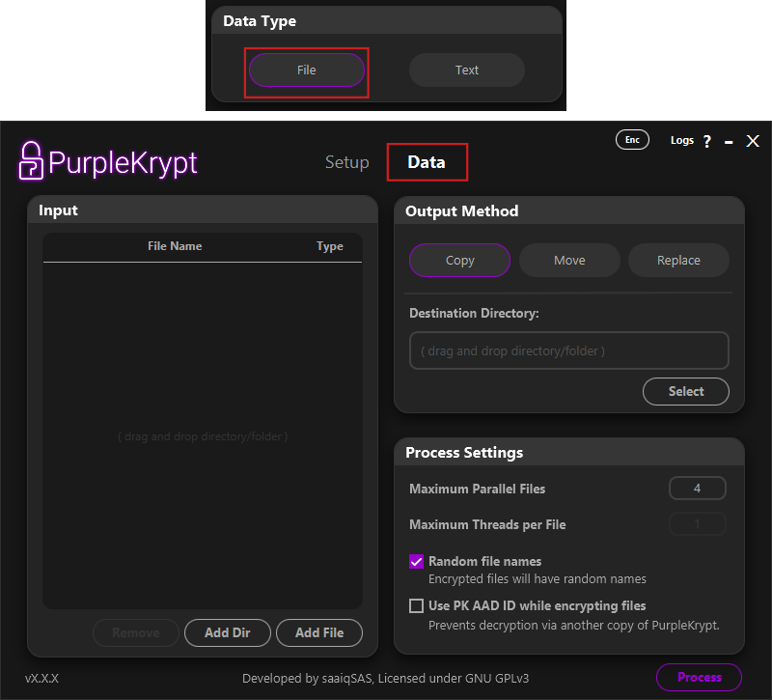The height and width of the screenshot is (700, 772).
Task: Enable Use PK AAD ID checkbox
Action: tap(417, 606)
